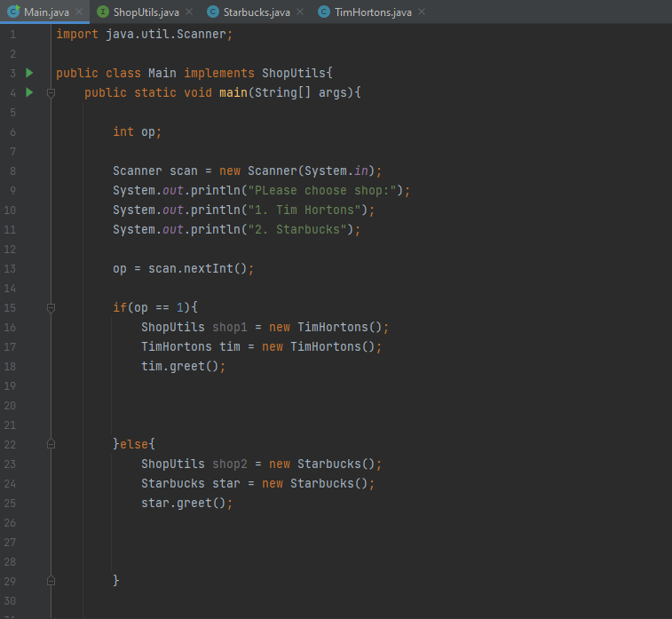Screen dimensions: 672x619
Task: Collapse the main method fold on line 4
Action: point(51,92)
